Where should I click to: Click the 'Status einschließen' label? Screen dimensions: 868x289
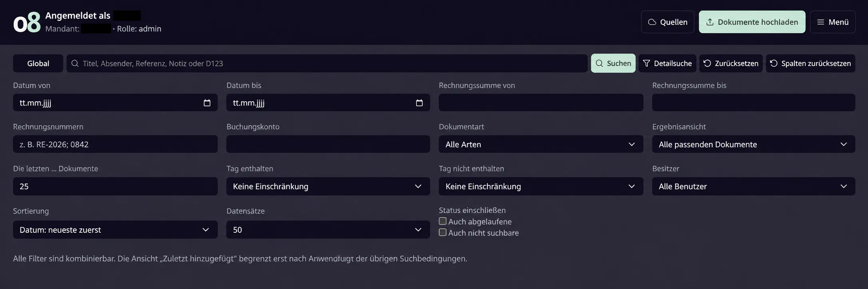pos(472,210)
